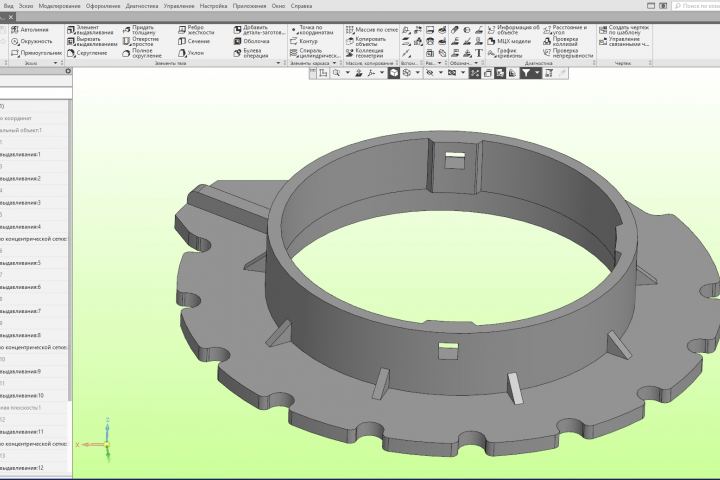Screen dimensions: 720x480
Task: Toggle the crossed-eye hide objects button
Action: pos(430,73)
